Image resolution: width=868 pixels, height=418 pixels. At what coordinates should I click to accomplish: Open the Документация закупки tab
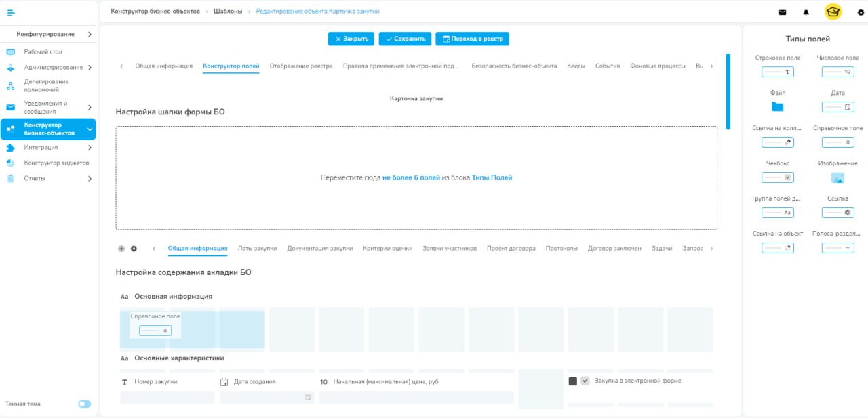pyautogui.click(x=320, y=249)
